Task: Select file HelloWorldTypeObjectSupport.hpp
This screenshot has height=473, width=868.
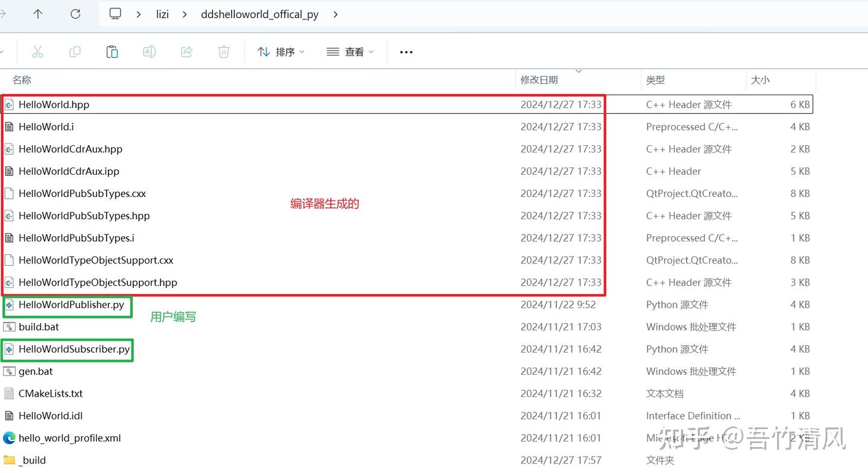Action: [98, 283]
